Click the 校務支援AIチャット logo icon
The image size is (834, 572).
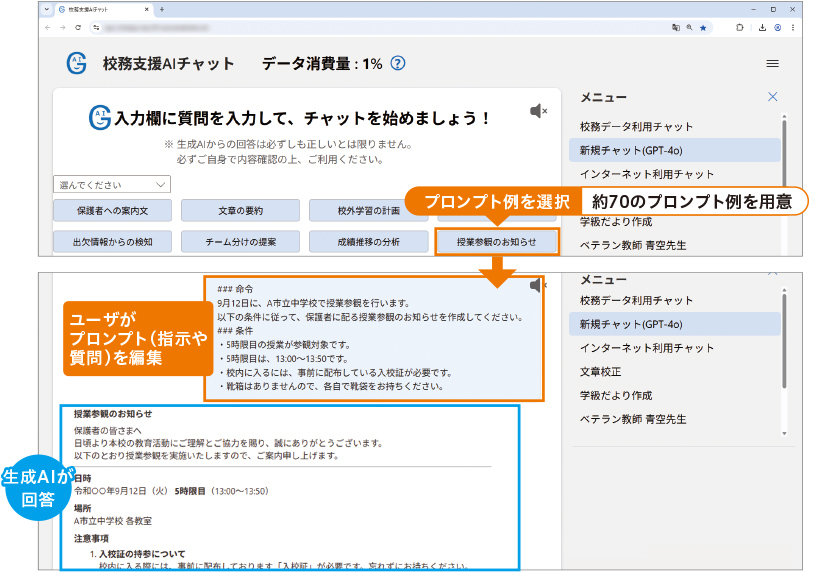pos(77,63)
